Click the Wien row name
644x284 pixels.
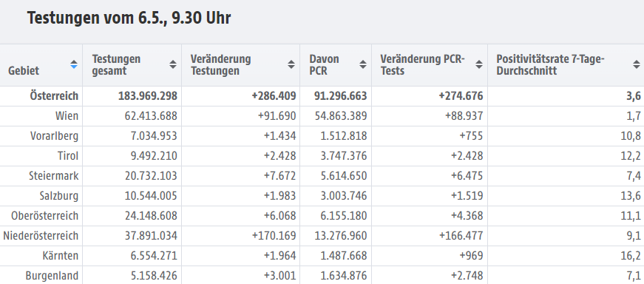pyautogui.click(x=67, y=116)
